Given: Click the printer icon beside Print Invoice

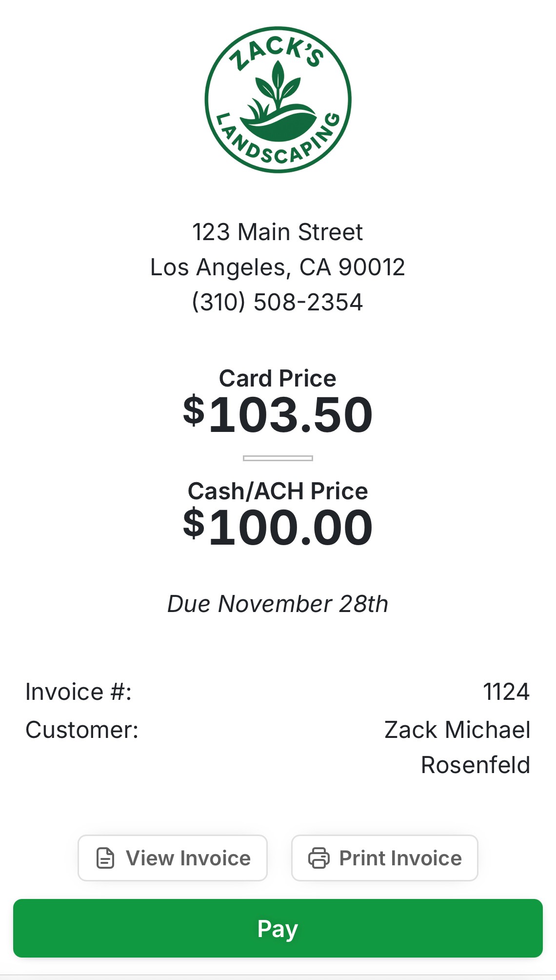Looking at the screenshot, I should (x=319, y=858).
